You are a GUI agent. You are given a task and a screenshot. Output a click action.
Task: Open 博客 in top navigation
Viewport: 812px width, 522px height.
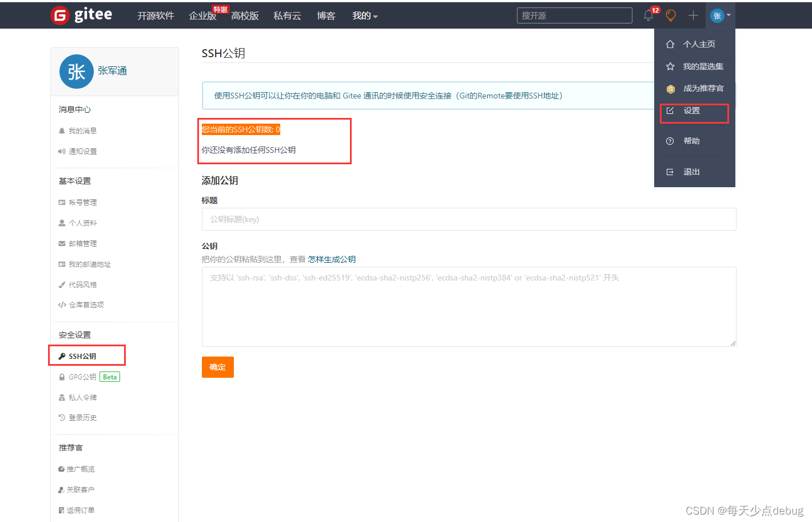click(326, 15)
